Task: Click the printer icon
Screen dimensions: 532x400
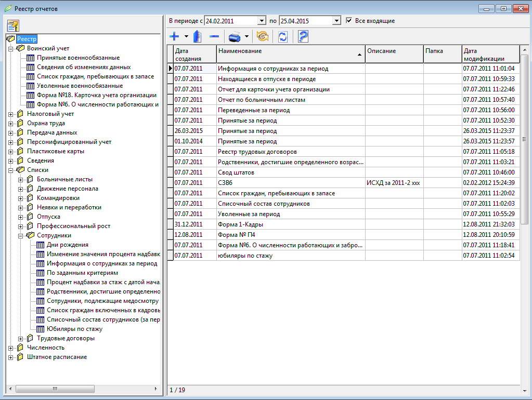Action: point(235,36)
